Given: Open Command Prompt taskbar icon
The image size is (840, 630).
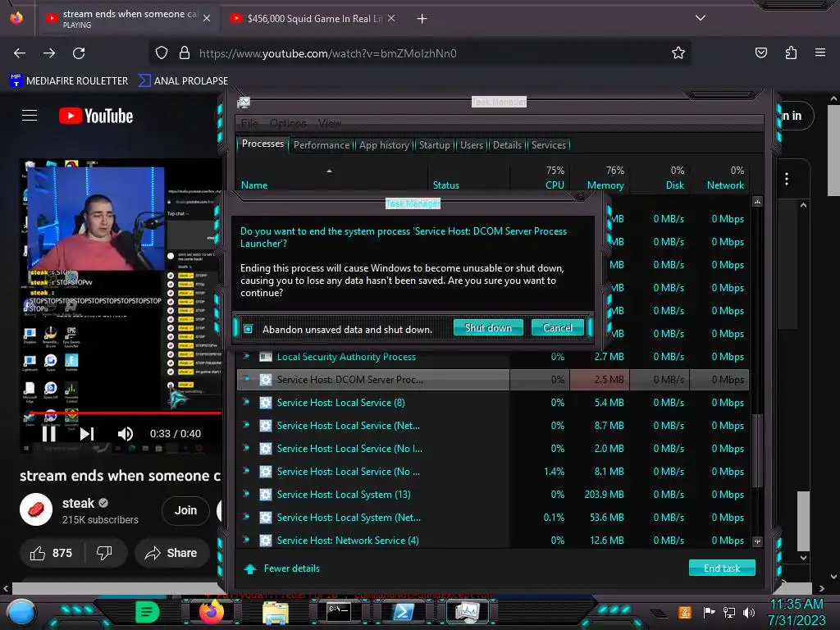Looking at the screenshot, I should coord(339,612).
